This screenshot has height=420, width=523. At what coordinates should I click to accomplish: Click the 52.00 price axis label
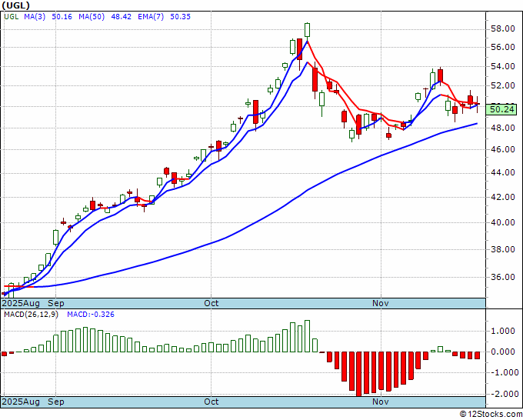(x=503, y=85)
